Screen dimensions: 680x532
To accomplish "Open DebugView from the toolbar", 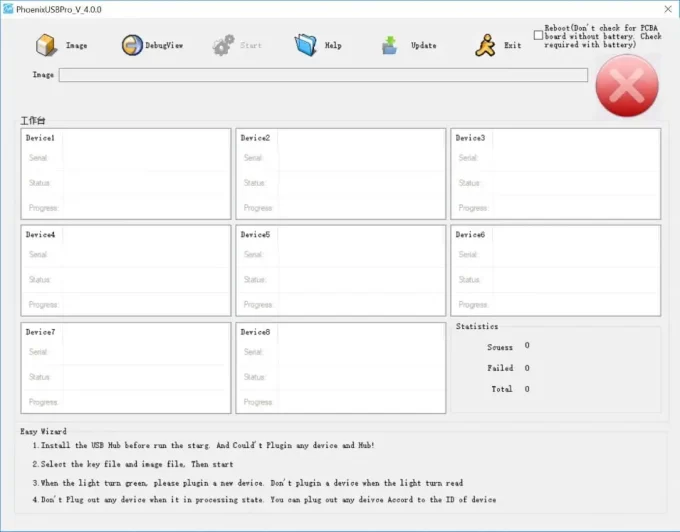I will click(x=132, y=45).
